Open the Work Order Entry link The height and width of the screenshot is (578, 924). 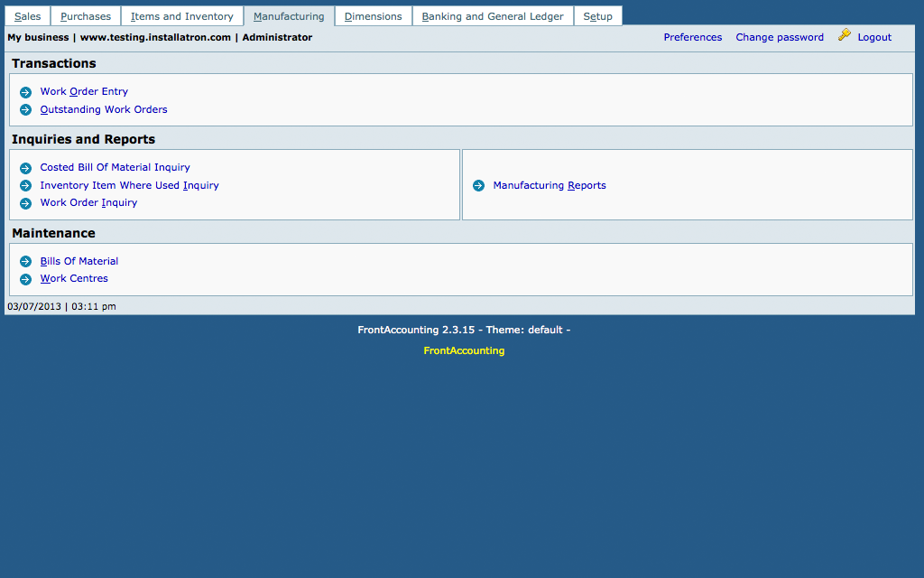point(84,92)
